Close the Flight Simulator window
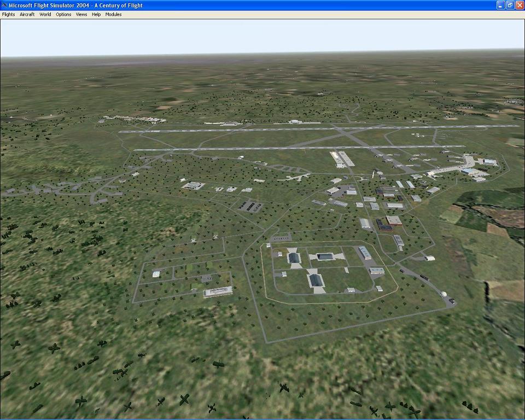This screenshot has height=420, width=525. click(x=520, y=5)
